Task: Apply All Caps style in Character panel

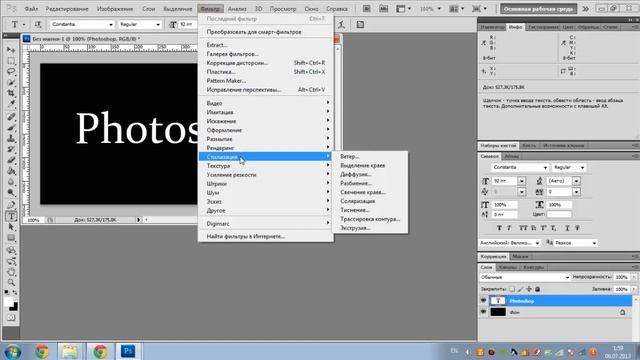Action: point(523,228)
